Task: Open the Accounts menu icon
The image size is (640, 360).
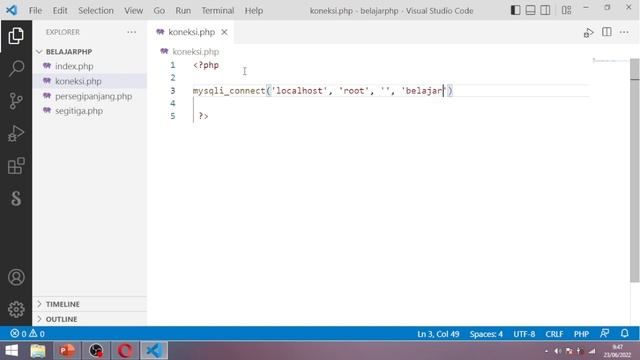Action: [16, 277]
